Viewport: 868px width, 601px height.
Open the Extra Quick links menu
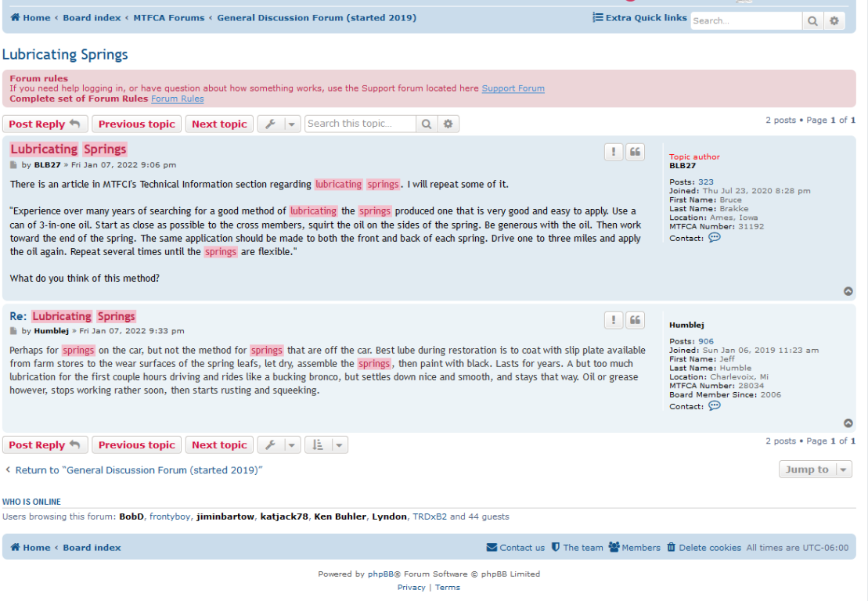point(639,17)
